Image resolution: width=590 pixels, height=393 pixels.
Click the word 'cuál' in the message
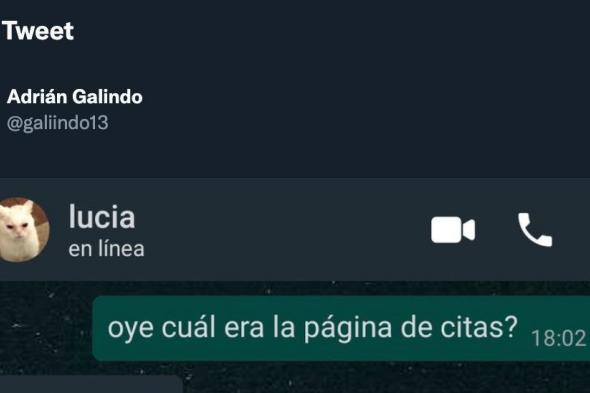pos(189,327)
